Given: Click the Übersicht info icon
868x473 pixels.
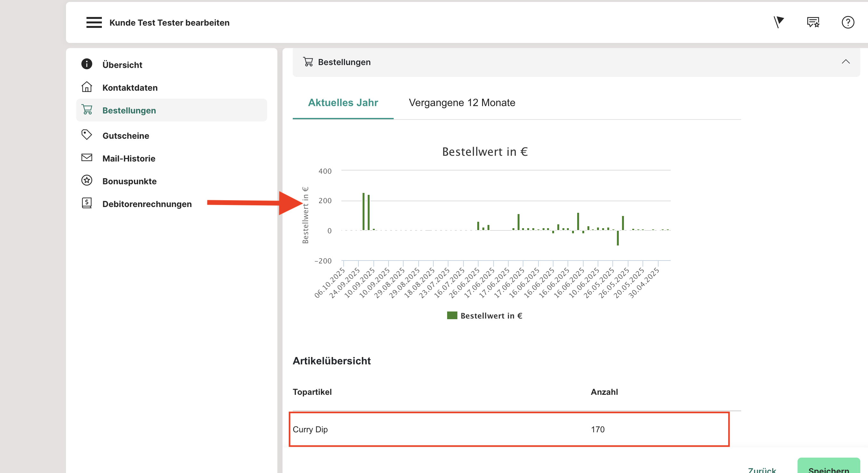Looking at the screenshot, I should coord(86,64).
